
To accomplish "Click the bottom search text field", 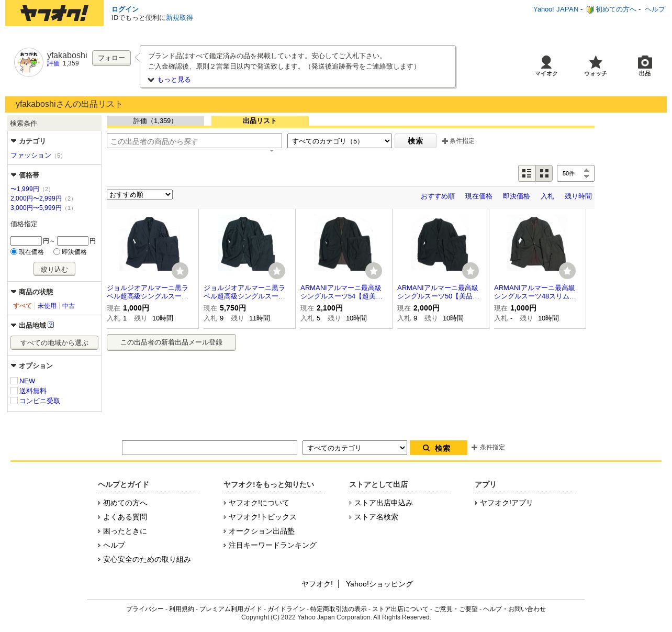I will (x=209, y=448).
